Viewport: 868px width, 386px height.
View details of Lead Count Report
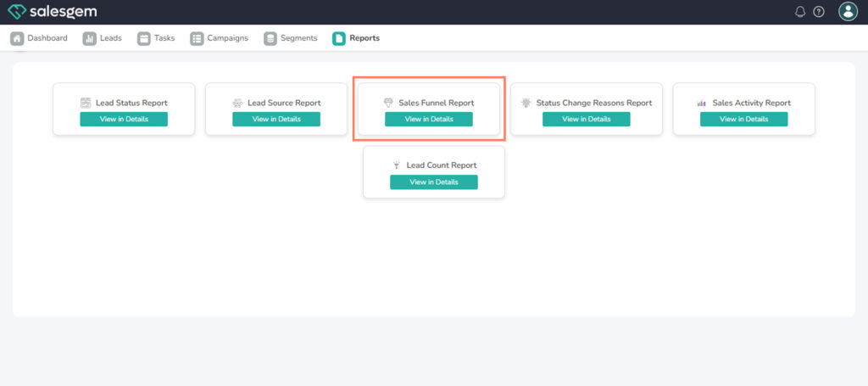tap(434, 182)
